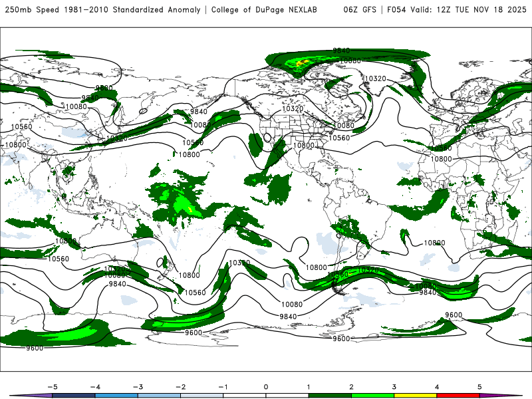Screen dimensions: 532x399
Task: Click the '9600' contour label over Siberia
Action: [x=104, y=88]
